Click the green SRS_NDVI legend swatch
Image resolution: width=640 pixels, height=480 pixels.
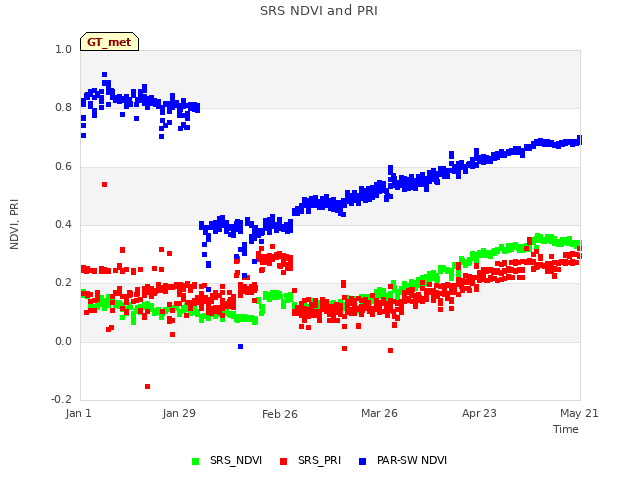coord(196,461)
